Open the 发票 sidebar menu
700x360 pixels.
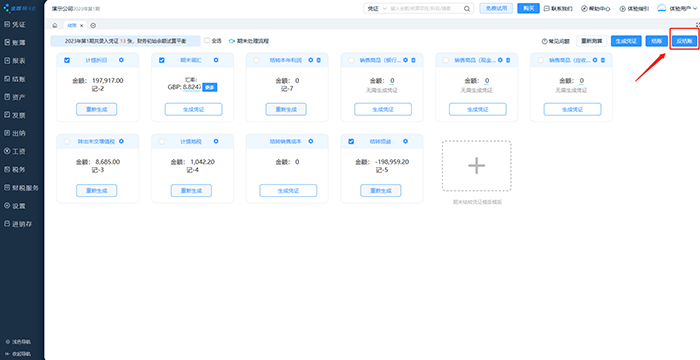coord(15,115)
